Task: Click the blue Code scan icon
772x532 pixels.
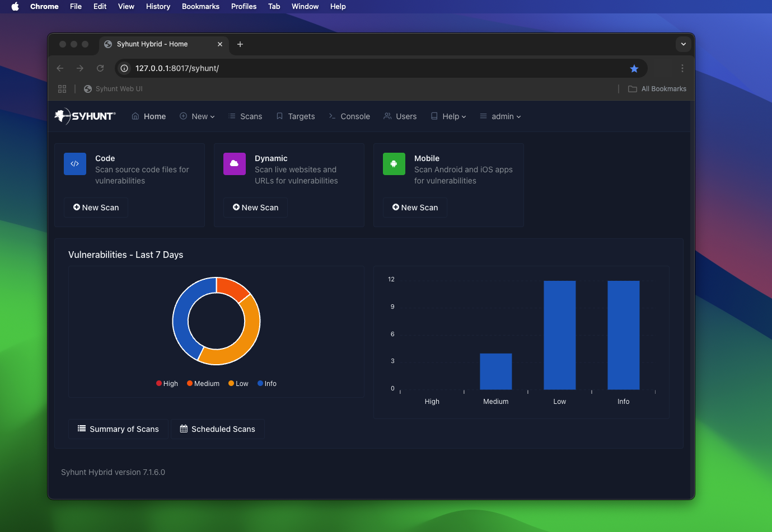Action: click(x=75, y=164)
